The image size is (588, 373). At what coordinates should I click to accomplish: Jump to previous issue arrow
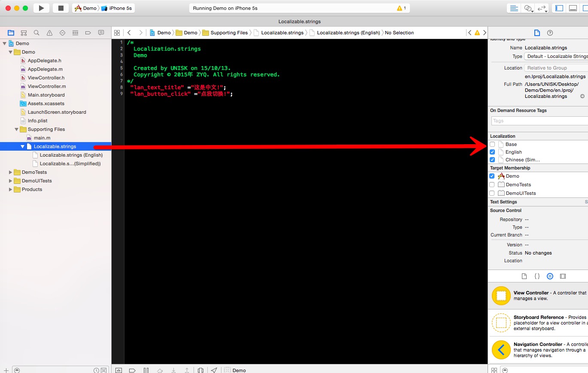pos(470,33)
